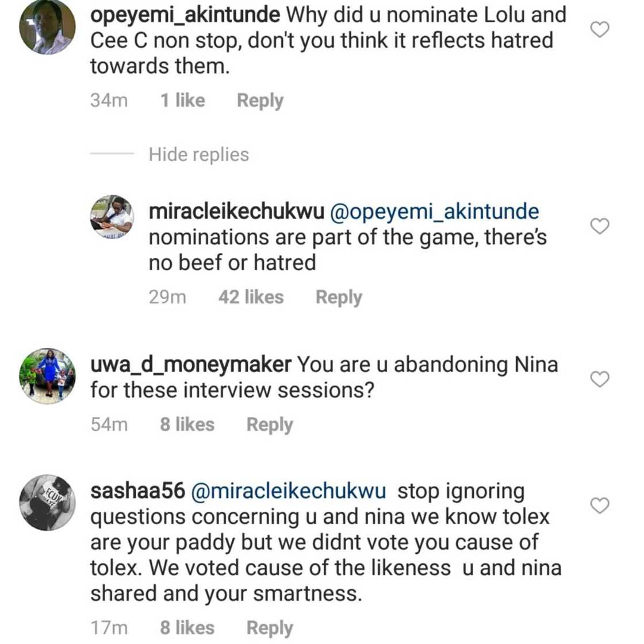View the 42 likes on miracleikechukwu's reply
This screenshot has width=644, height=644.
pyautogui.click(x=250, y=297)
